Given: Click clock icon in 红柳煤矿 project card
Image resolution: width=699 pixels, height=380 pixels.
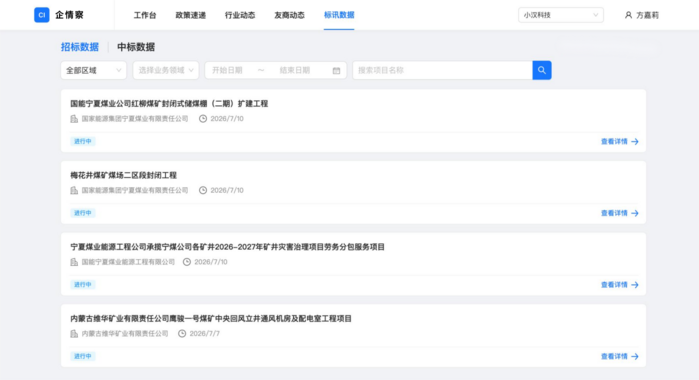Looking at the screenshot, I should (203, 119).
